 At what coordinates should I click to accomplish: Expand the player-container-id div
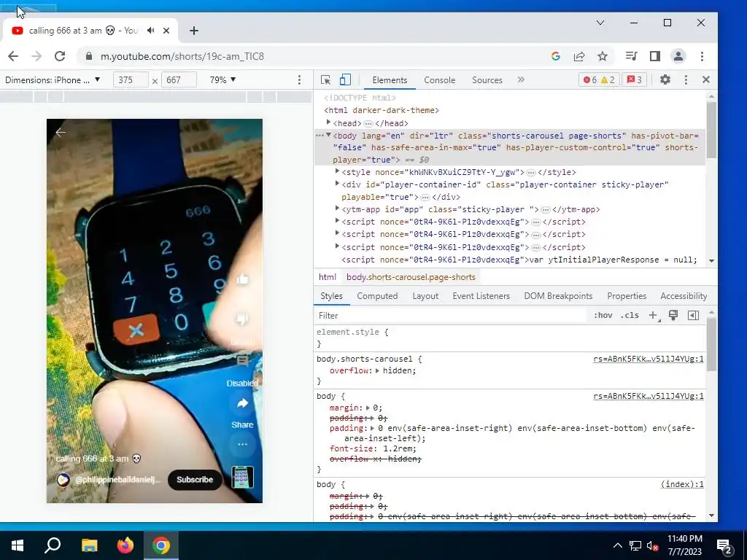click(337, 184)
